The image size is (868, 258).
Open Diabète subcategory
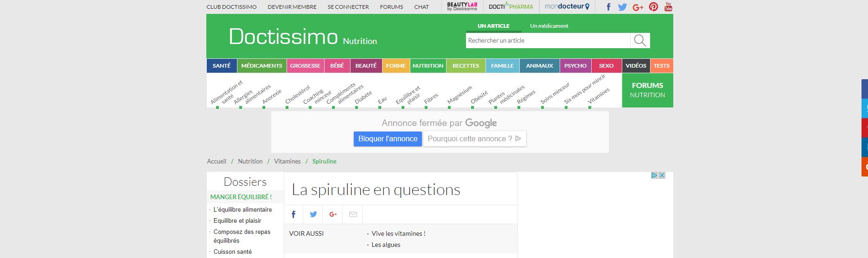pyautogui.click(x=364, y=98)
